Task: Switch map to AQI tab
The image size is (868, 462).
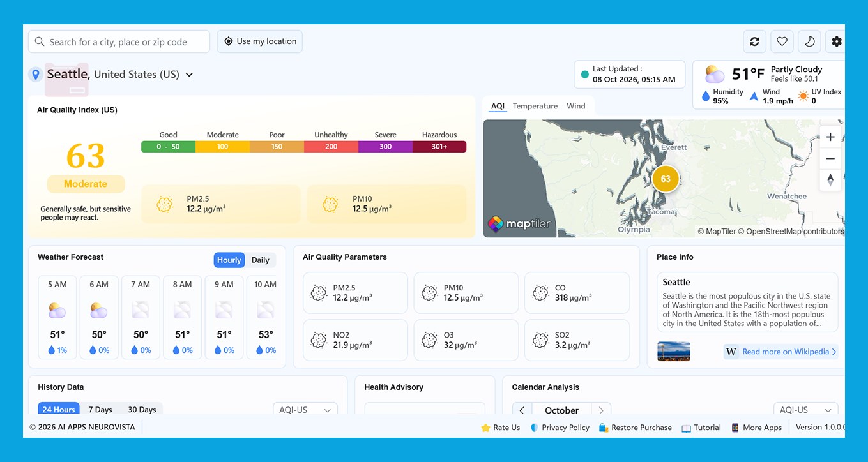Action: [498, 107]
